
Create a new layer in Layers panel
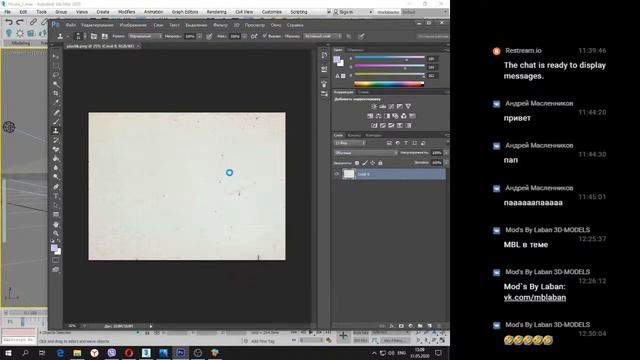[429, 326]
